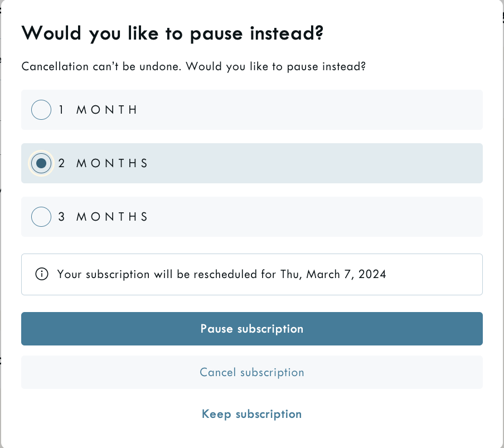Click the selected 2 MONTHS radio button
504x448 pixels.
point(41,163)
